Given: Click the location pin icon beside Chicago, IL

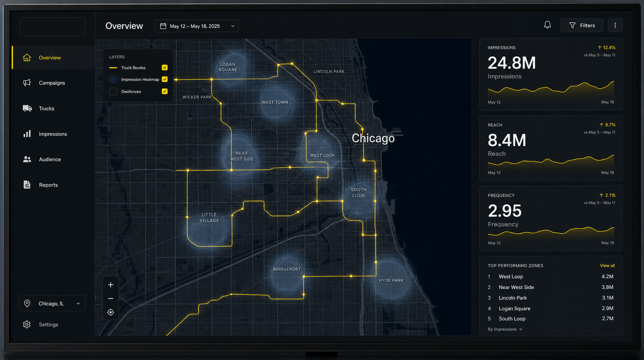Looking at the screenshot, I should [x=27, y=304].
